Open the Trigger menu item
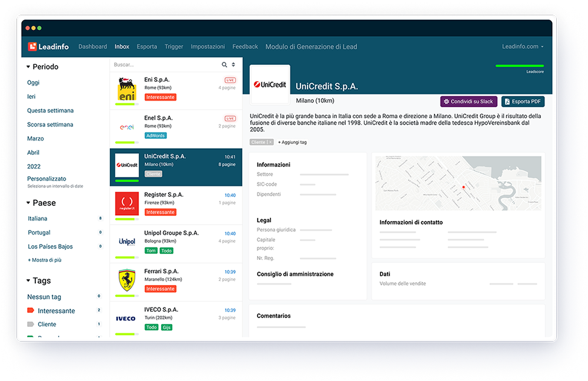Image resolution: width=588 pixels, height=381 pixels. coord(173,46)
